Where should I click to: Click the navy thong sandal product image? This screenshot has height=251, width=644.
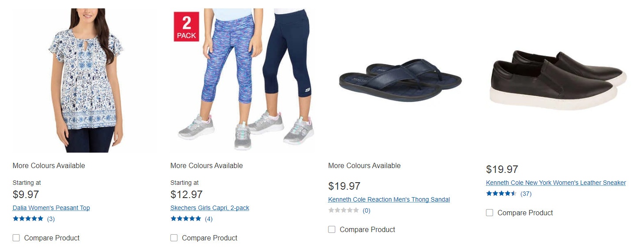point(400,80)
